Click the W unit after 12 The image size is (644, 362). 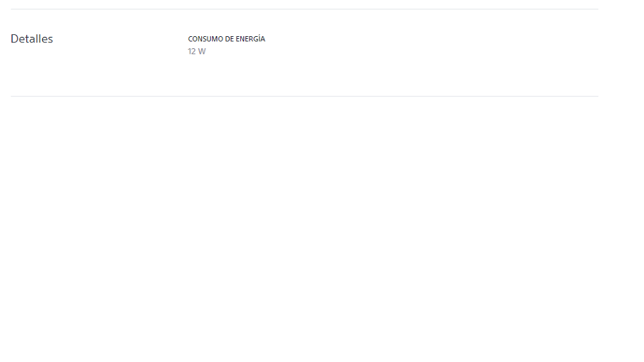click(x=202, y=52)
